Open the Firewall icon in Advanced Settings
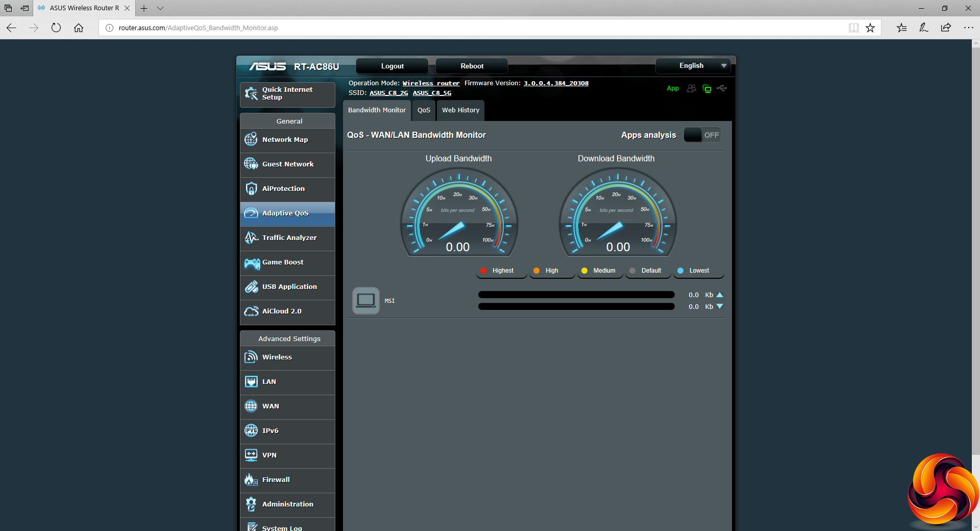 251,479
